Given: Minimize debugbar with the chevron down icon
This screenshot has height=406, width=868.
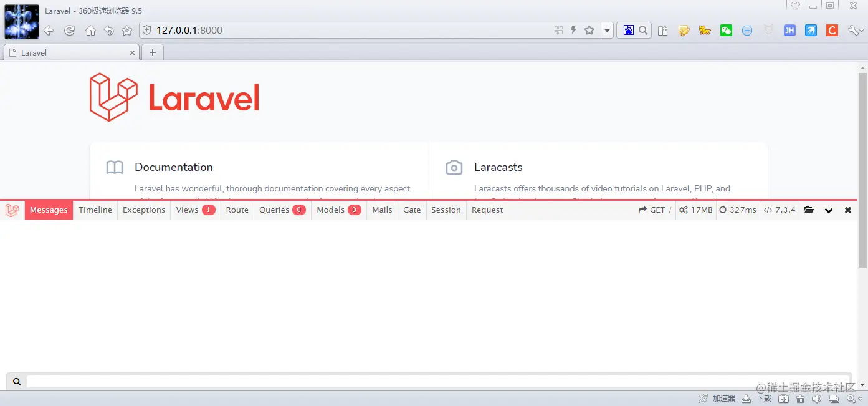Looking at the screenshot, I should pos(829,211).
